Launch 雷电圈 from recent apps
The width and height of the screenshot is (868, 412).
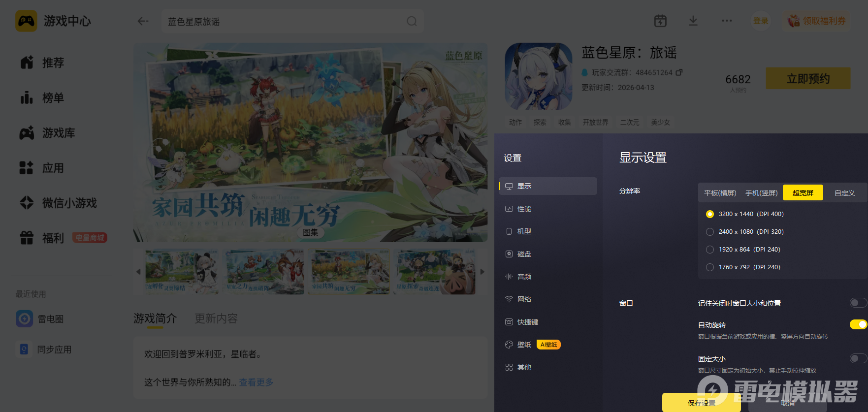click(x=40, y=319)
